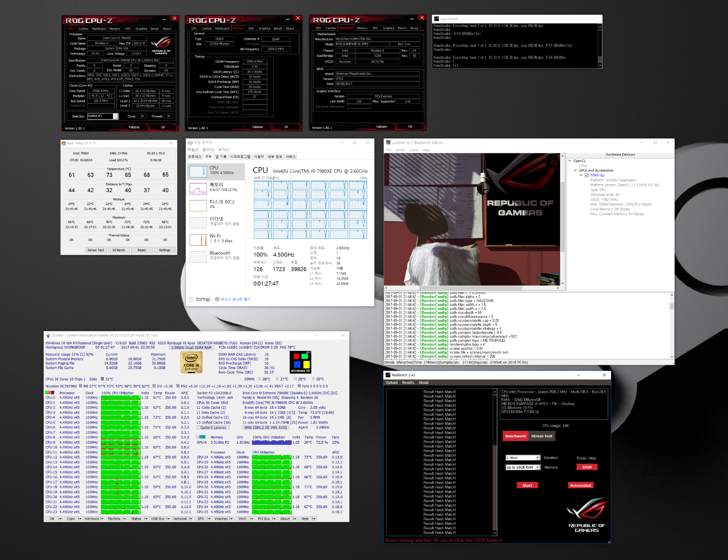Image resolution: width=728 pixels, height=560 pixels.
Task: Click the Intel Core i9 Extreme badge
Action: pos(191,363)
